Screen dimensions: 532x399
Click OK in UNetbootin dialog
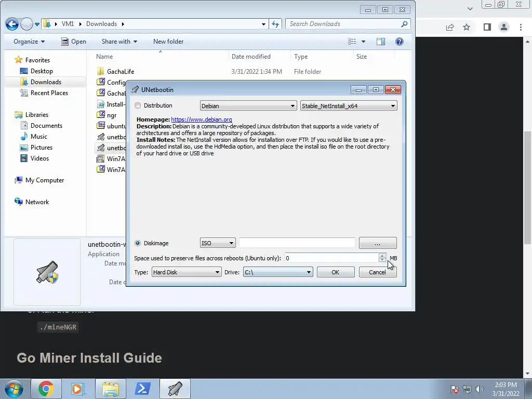336,272
